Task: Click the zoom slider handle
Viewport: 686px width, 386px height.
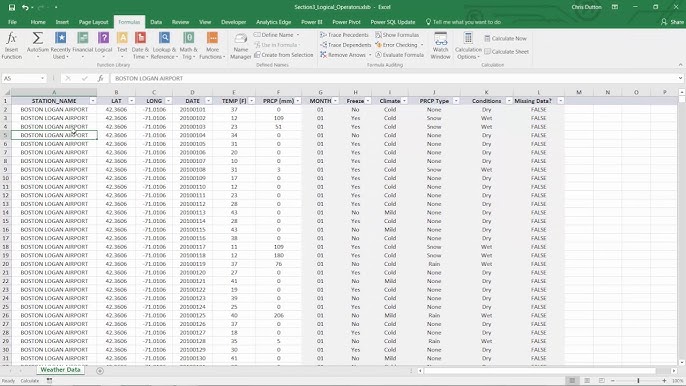Action: (x=638, y=381)
